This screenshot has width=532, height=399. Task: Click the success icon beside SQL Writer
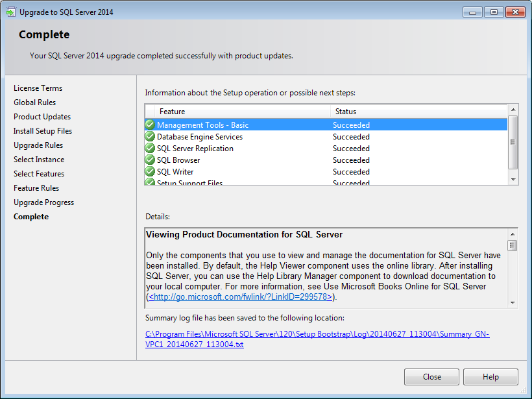150,172
